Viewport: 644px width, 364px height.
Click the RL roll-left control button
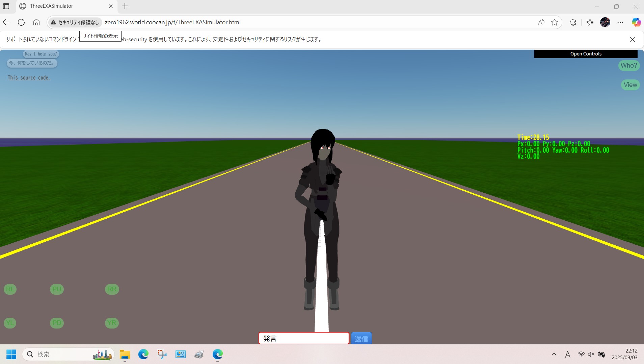10,289
